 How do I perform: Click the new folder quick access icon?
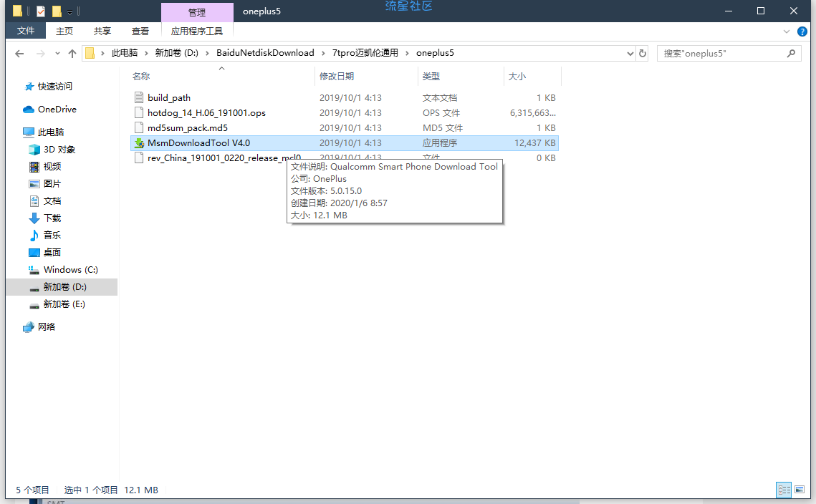point(57,11)
